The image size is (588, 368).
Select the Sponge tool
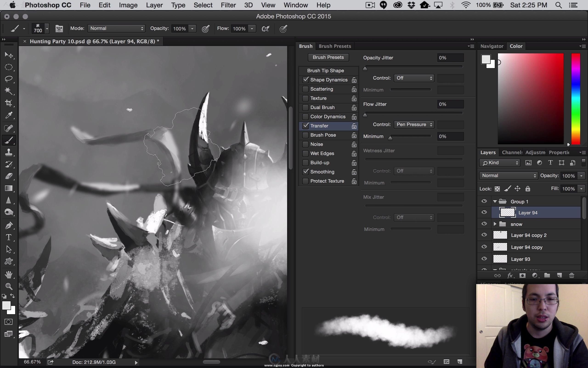[9, 212]
